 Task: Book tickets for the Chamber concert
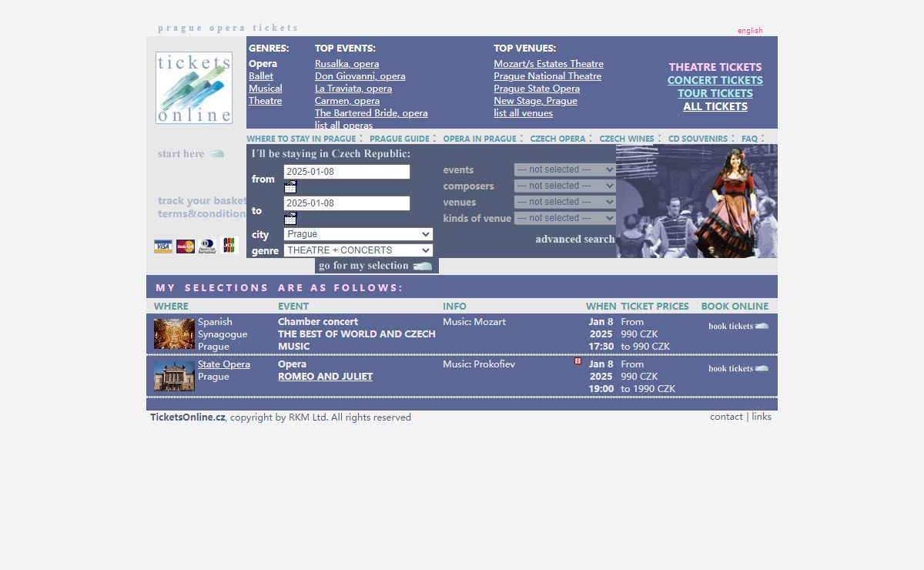pos(738,326)
